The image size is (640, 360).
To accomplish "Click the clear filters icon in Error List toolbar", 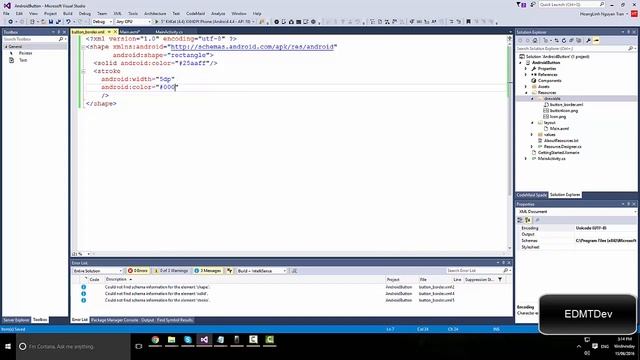I will point(294,271).
